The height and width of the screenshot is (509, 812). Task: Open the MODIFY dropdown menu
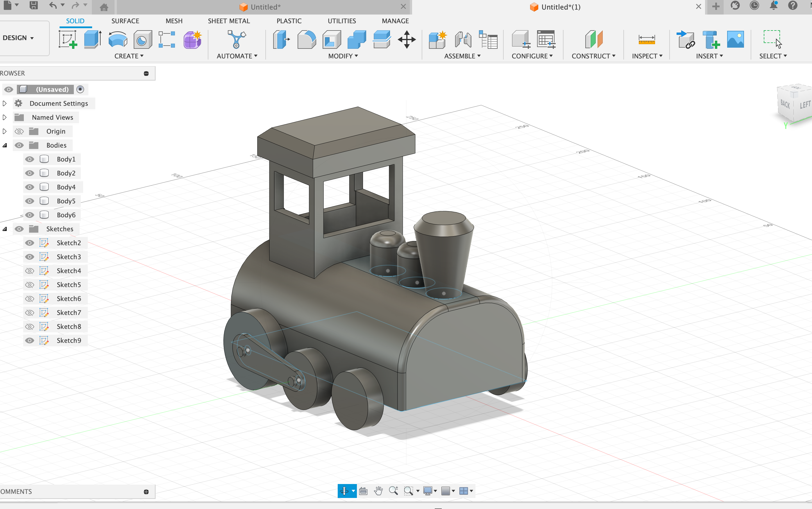(343, 56)
